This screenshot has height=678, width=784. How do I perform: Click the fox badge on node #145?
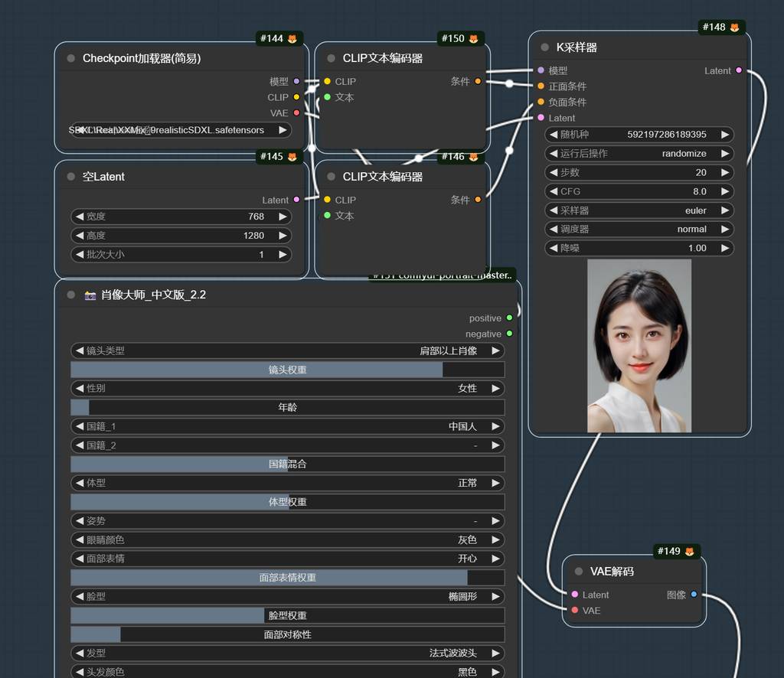(292, 157)
